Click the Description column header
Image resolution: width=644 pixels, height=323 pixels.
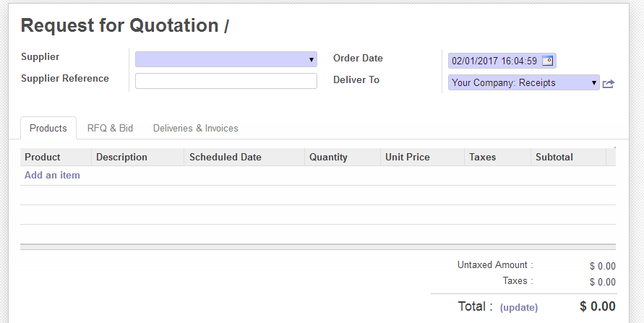[121, 157]
